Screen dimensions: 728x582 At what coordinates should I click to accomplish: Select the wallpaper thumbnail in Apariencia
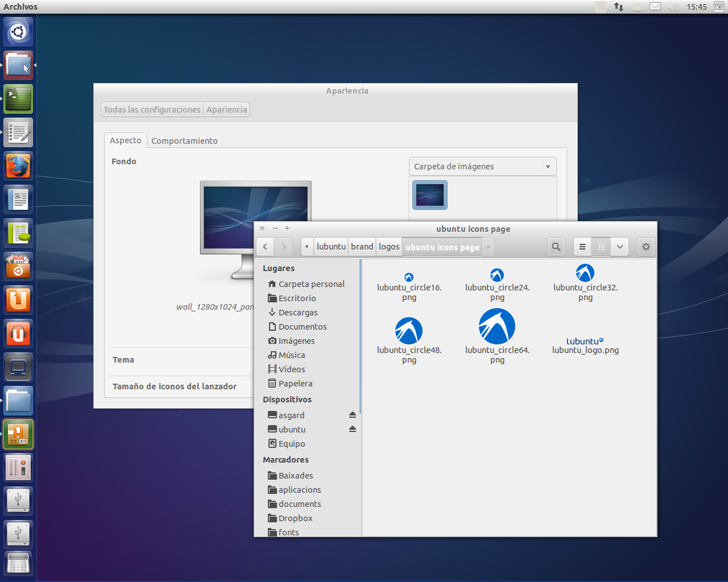[430, 195]
